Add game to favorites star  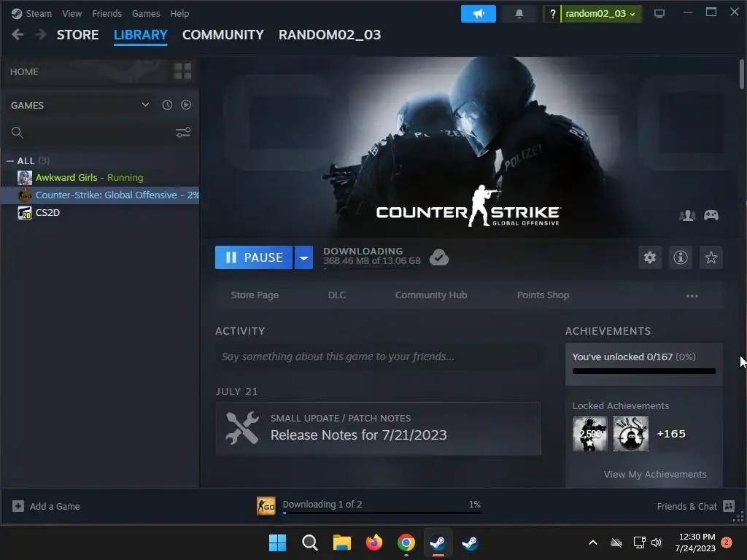(711, 257)
